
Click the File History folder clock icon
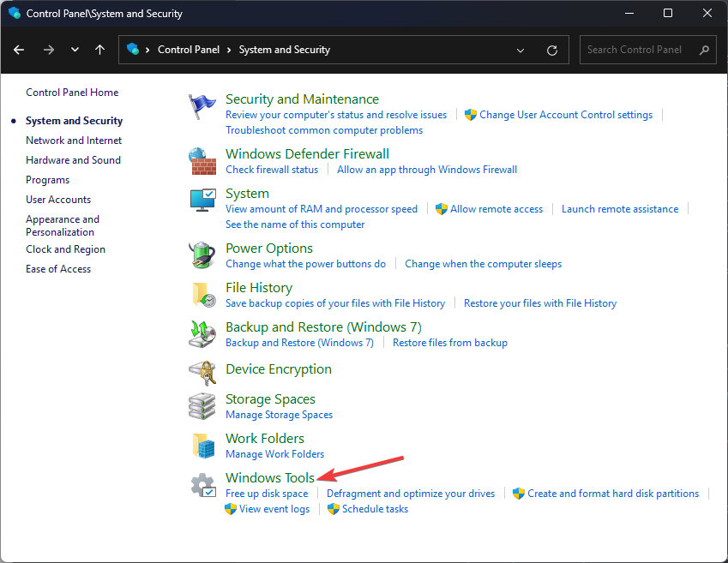[x=203, y=295]
